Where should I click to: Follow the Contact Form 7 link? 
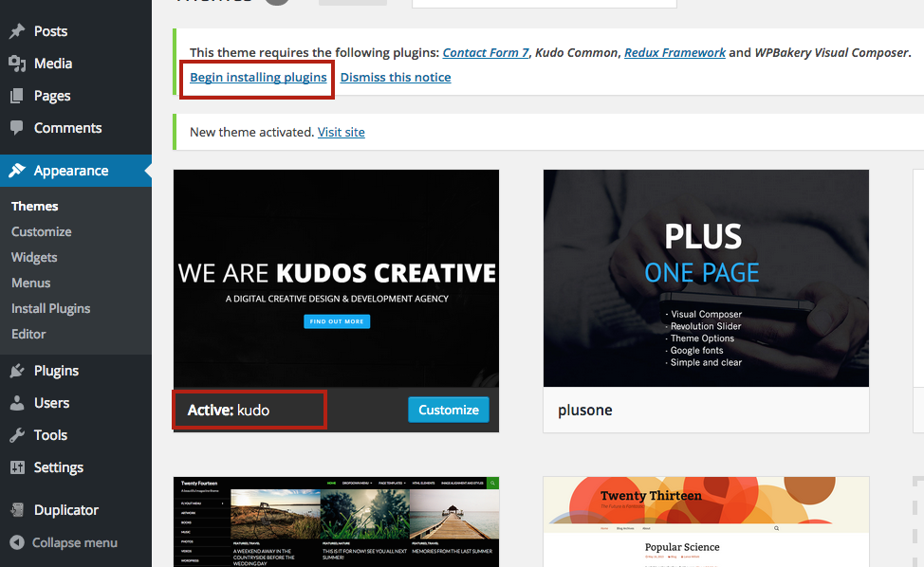(486, 53)
